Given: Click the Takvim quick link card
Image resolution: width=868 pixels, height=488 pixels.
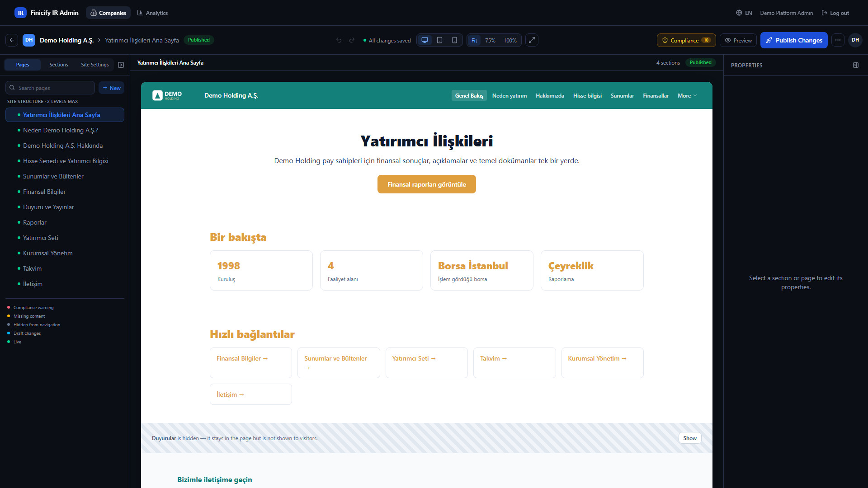Looking at the screenshot, I should point(514,363).
